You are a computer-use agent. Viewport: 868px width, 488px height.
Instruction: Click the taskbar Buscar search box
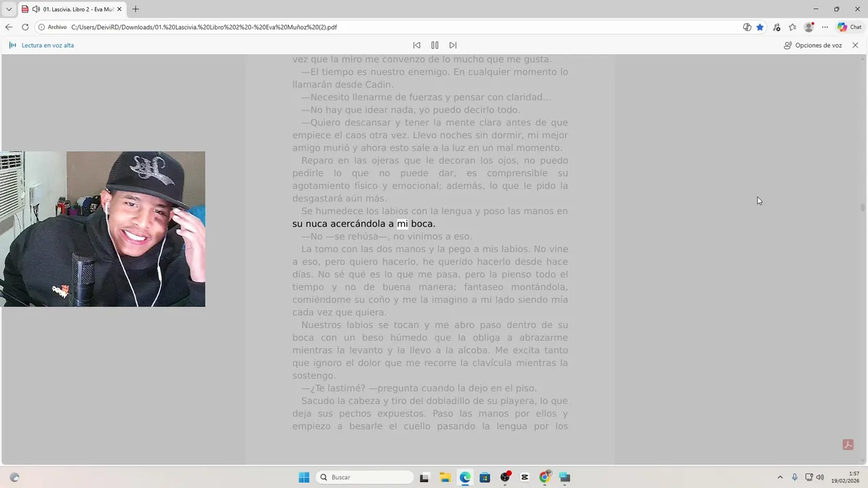pos(366,477)
